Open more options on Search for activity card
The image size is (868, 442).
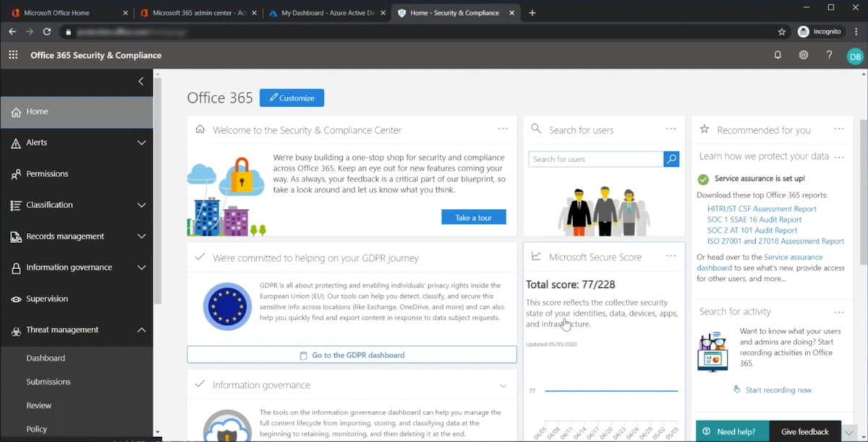pyautogui.click(x=839, y=313)
